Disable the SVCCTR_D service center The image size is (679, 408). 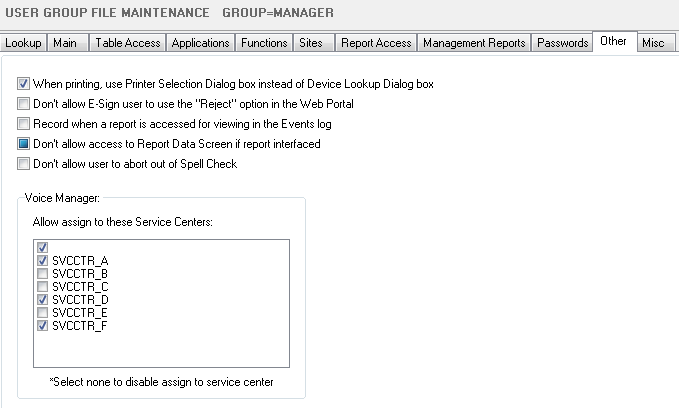[42, 299]
